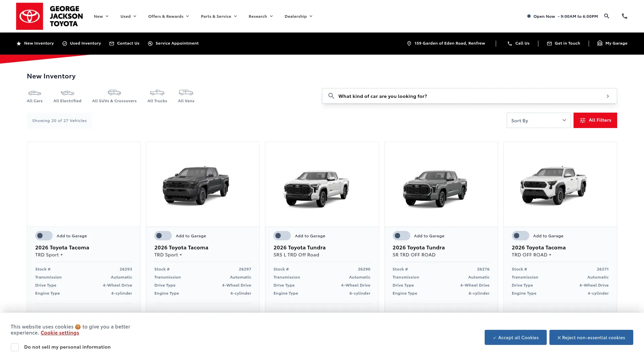The width and height of the screenshot is (644, 362).
Task: Click the filter sliders icon on All Filters
Action: click(583, 120)
